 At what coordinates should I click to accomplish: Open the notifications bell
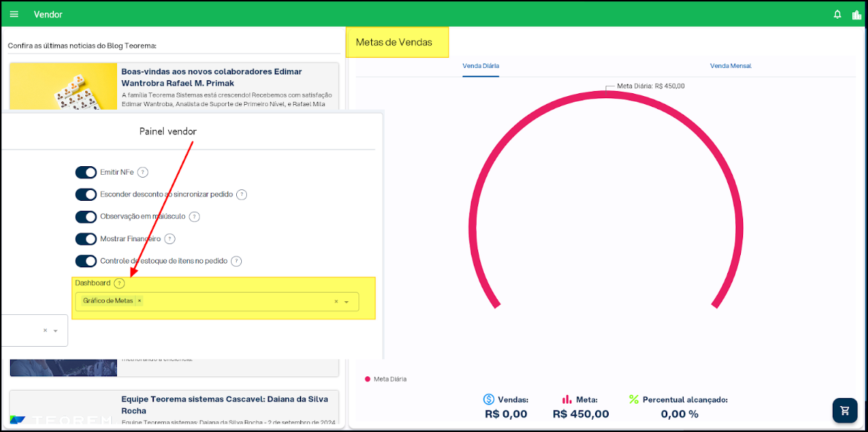coord(838,14)
